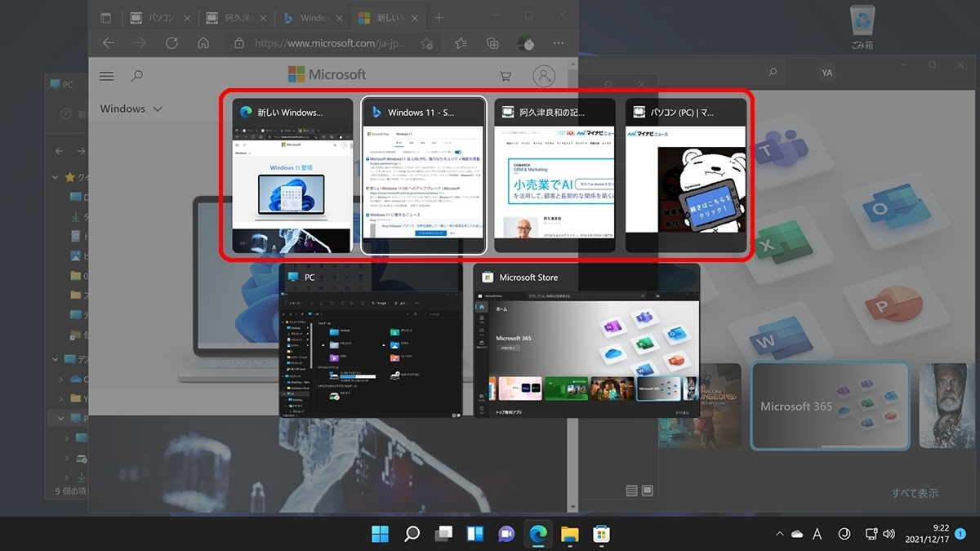Open network status tray icon
Screen dimensions: 980x551
coord(871,534)
